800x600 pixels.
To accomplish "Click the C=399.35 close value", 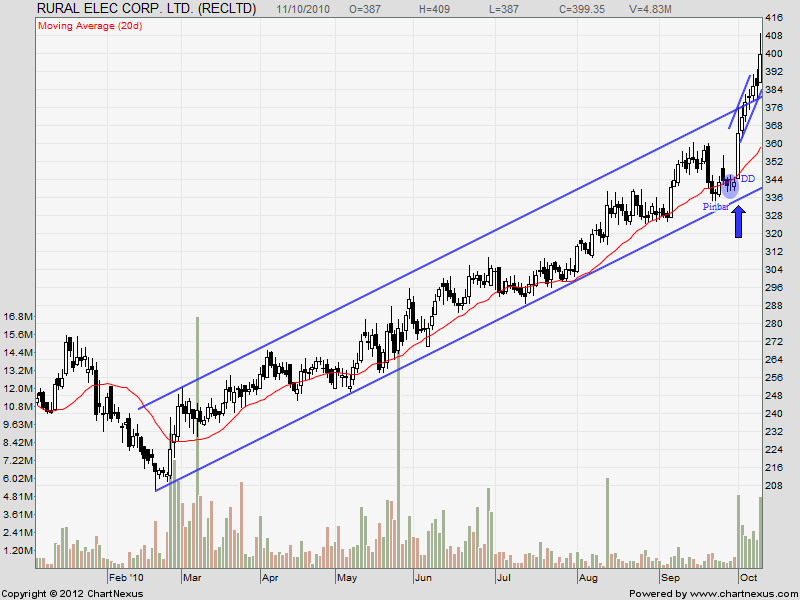I will tap(584, 9).
